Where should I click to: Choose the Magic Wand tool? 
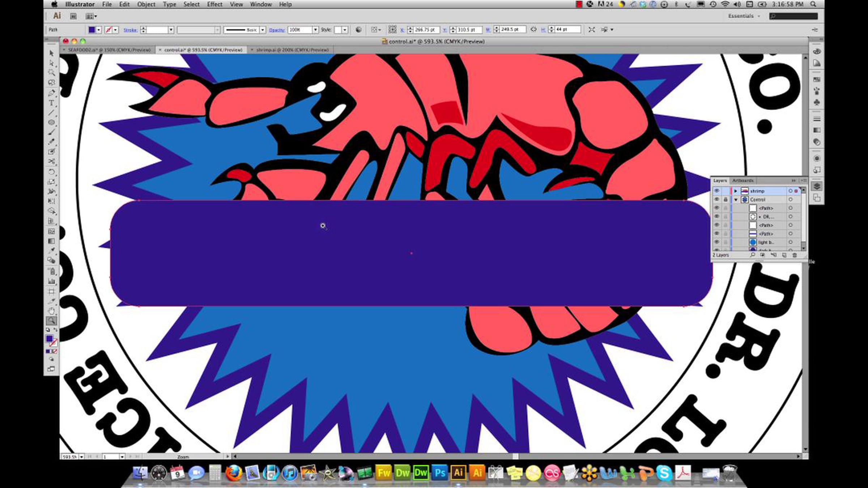point(51,73)
